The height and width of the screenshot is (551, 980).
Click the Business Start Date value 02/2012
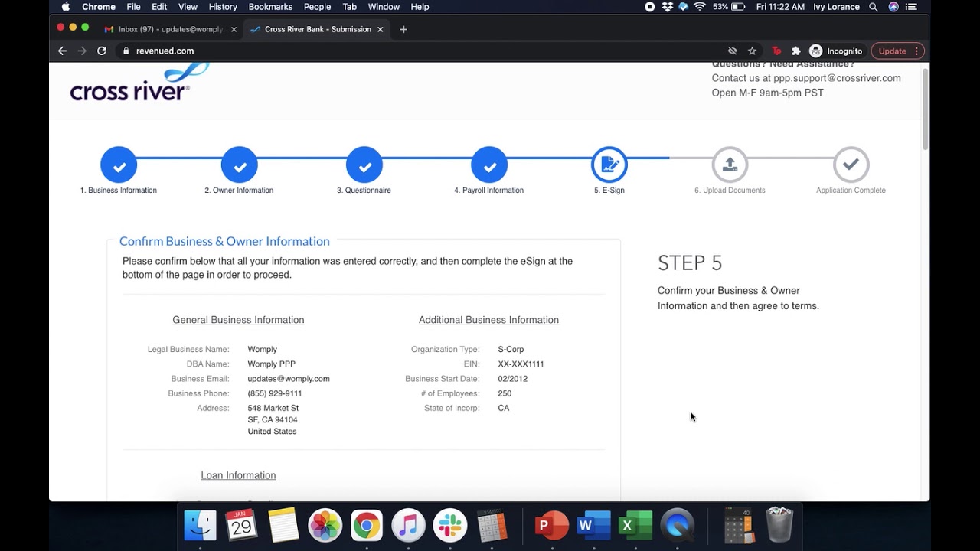click(512, 379)
